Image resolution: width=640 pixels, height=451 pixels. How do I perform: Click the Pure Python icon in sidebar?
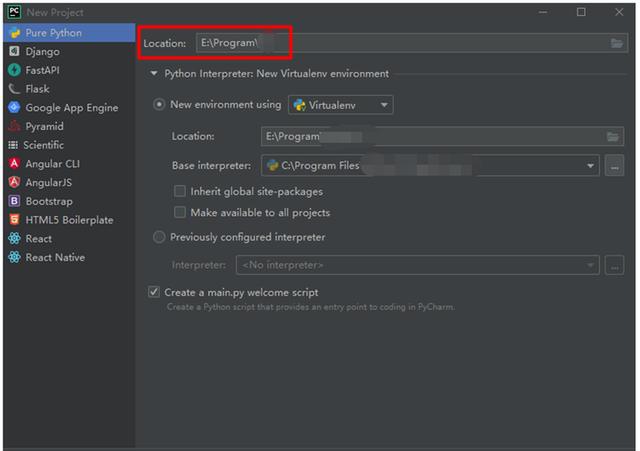(15, 33)
